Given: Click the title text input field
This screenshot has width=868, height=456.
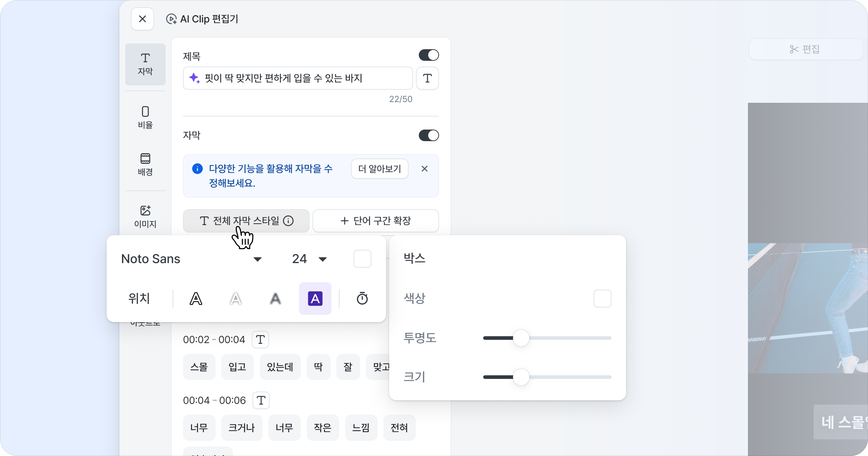Looking at the screenshot, I should point(298,78).
